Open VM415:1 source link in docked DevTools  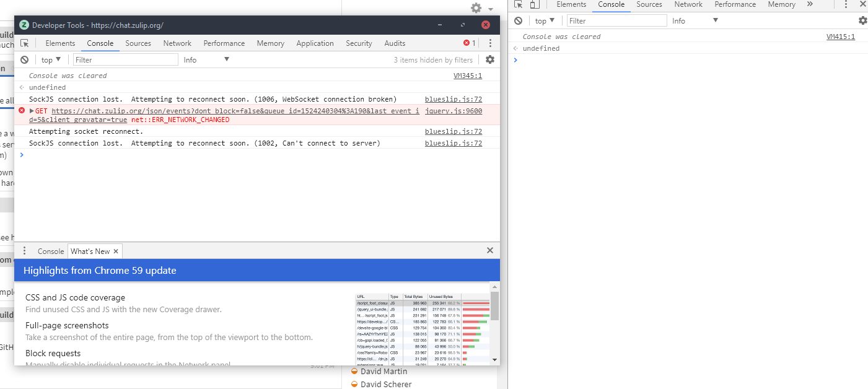coord(841,37)
